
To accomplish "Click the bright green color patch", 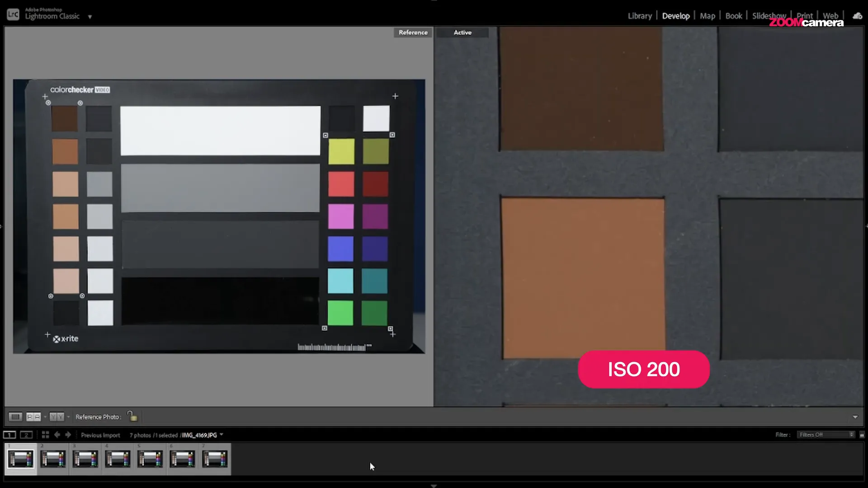I will click(x=340, y=313).
